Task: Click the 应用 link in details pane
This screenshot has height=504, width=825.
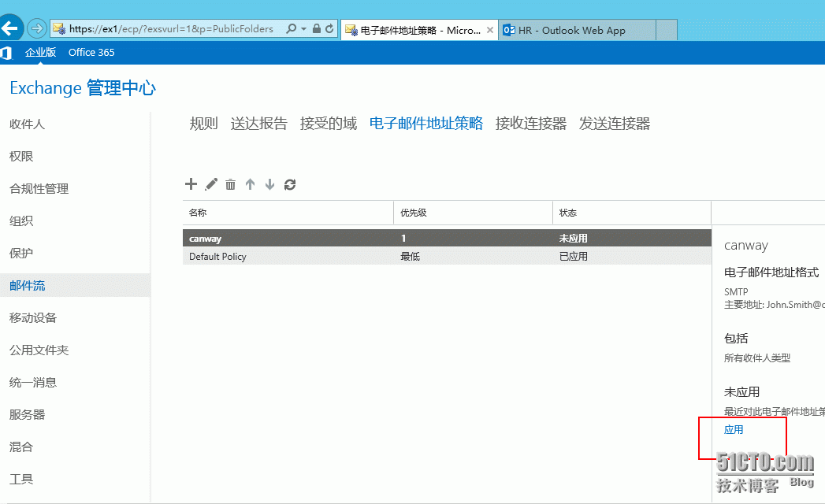Action: (734, 430)
